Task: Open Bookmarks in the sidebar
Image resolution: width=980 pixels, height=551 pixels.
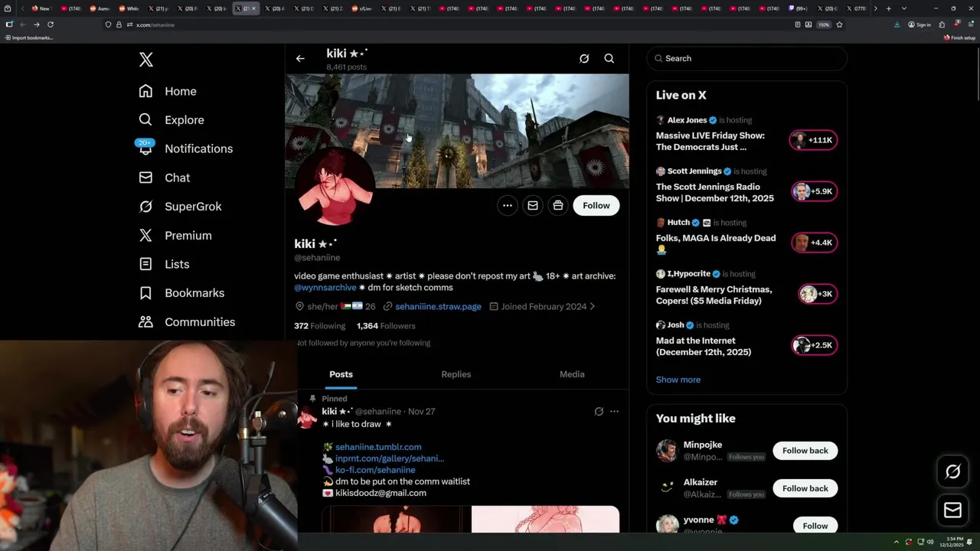Action: click(x=181, y=293)
